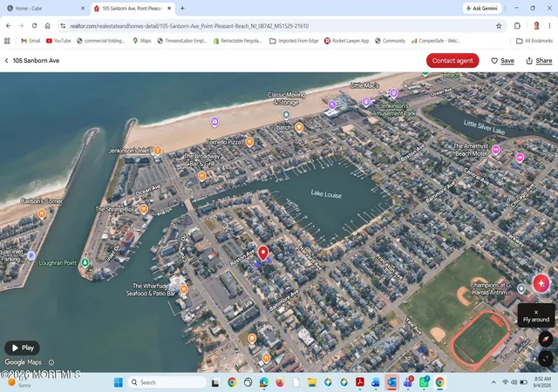This screenshot has height=392, width=558.
Task: Open the YouTube bookmark
Action: [58, 41]
